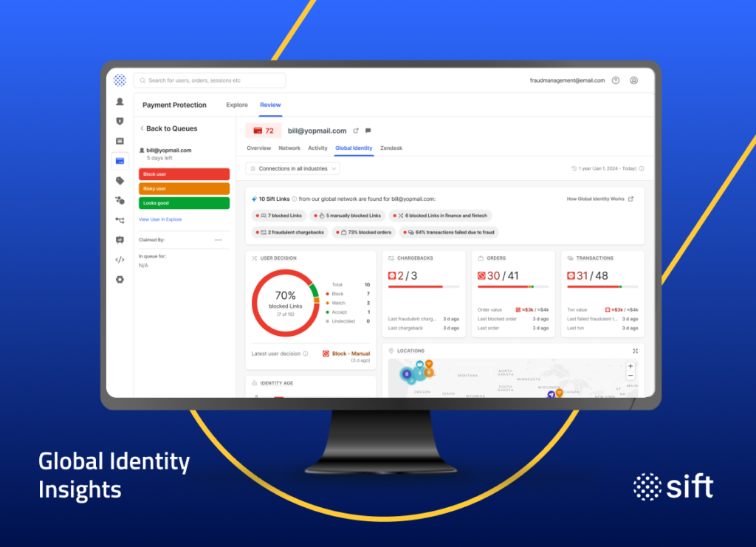The width and height of the screenshot is (756, 547).
Task: Open the Users section from the sidebar
Action: point(120,102)
